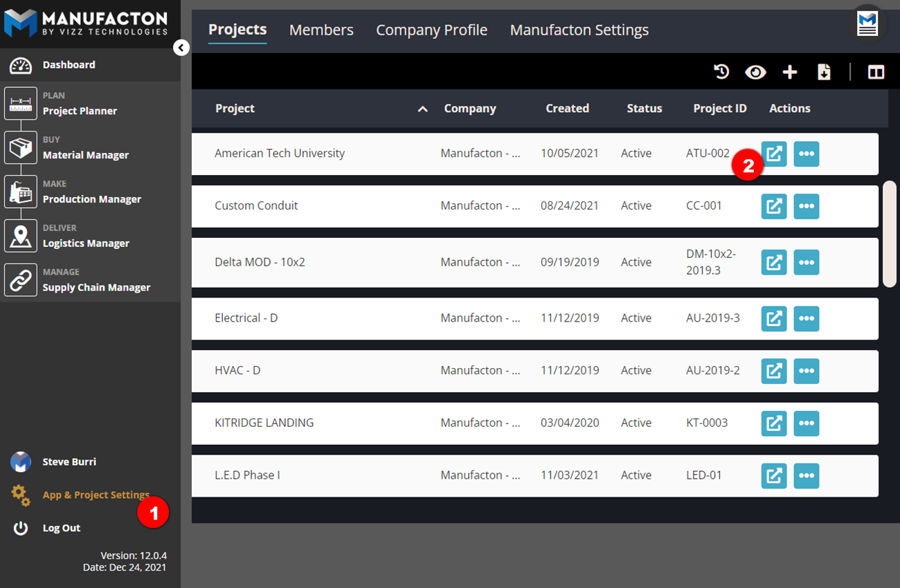The image size is (900, 588).
Task: Click the plus icon to add project
Action: pyautogui.click(x=790, y=72)
